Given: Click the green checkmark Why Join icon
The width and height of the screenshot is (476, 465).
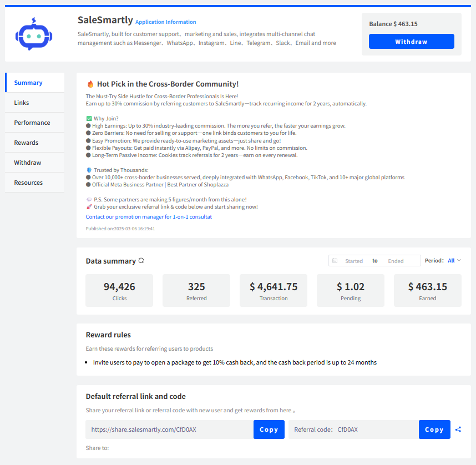Looking at the screenshot, I should tap(89, 118).
